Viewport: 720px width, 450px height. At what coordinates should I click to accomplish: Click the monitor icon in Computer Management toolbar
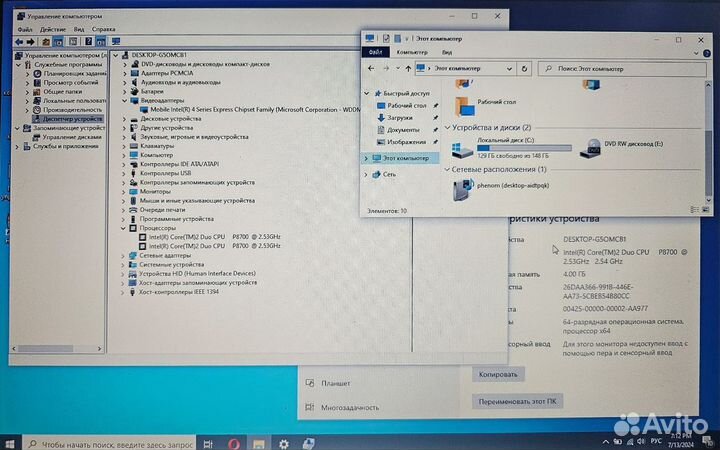(116, 42)
